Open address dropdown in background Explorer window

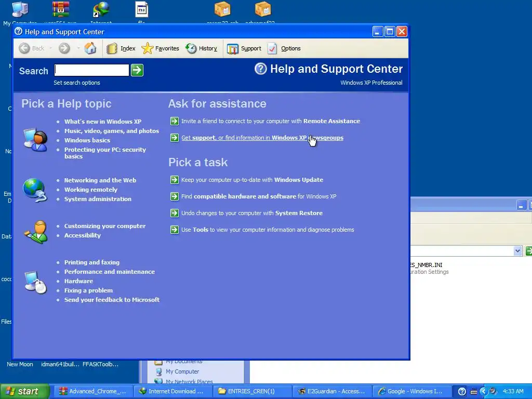pyautogui.click(x=517, y=251)
